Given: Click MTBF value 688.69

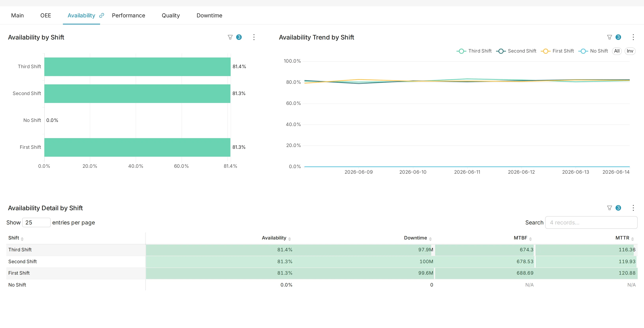Looking at the screenshot, I should 525,273.
